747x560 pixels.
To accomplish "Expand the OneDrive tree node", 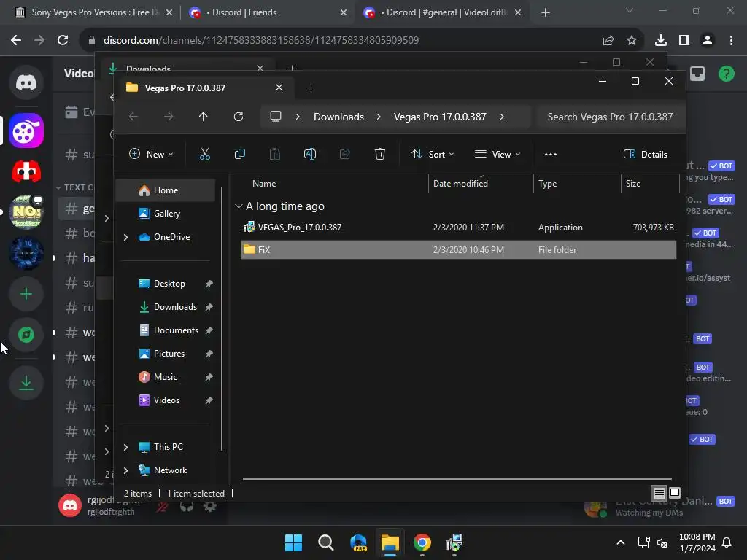I will pos(125,237).
